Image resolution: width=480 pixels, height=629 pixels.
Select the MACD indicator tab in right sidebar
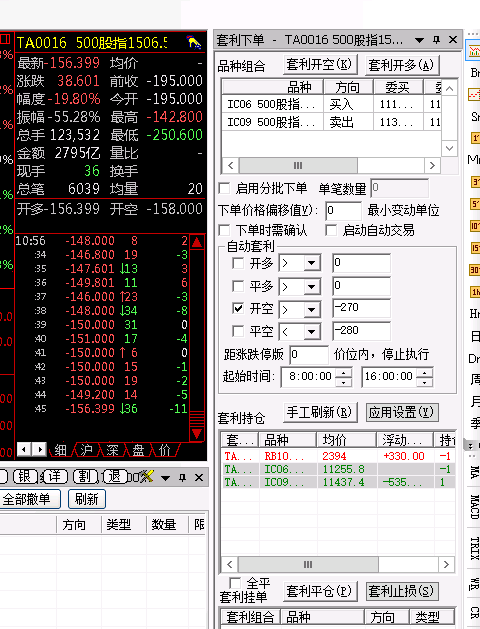tap(475, 507)
